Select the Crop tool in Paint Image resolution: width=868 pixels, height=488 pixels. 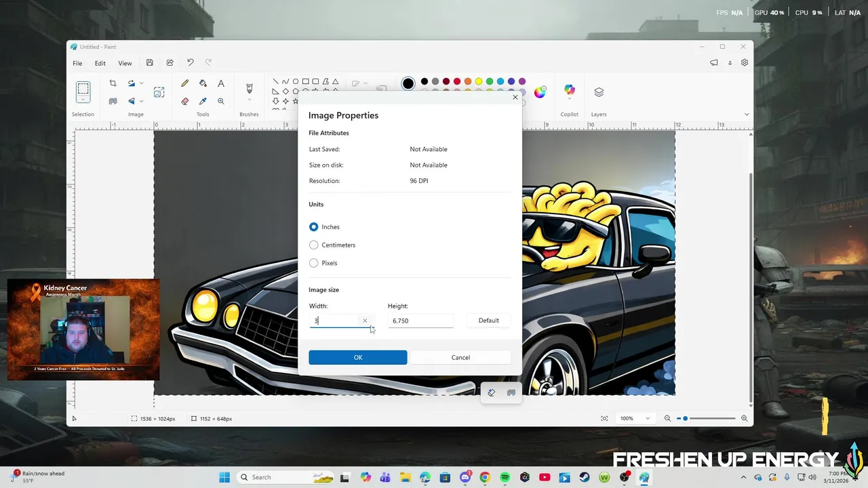113,83
